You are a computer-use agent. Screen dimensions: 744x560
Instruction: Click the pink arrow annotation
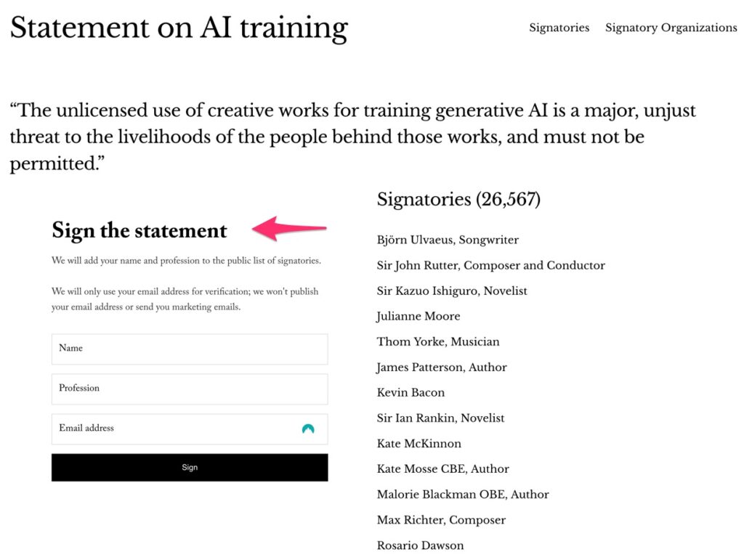[289, 229]
